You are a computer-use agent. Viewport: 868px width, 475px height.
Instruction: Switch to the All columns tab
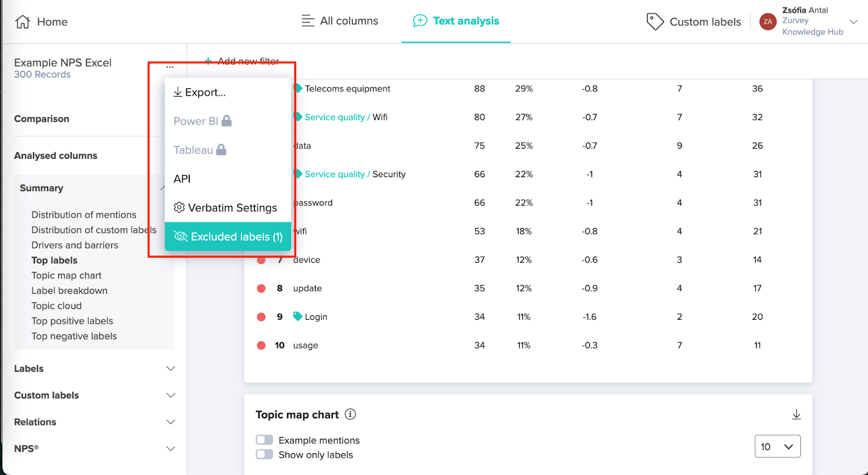click(340, 21)
